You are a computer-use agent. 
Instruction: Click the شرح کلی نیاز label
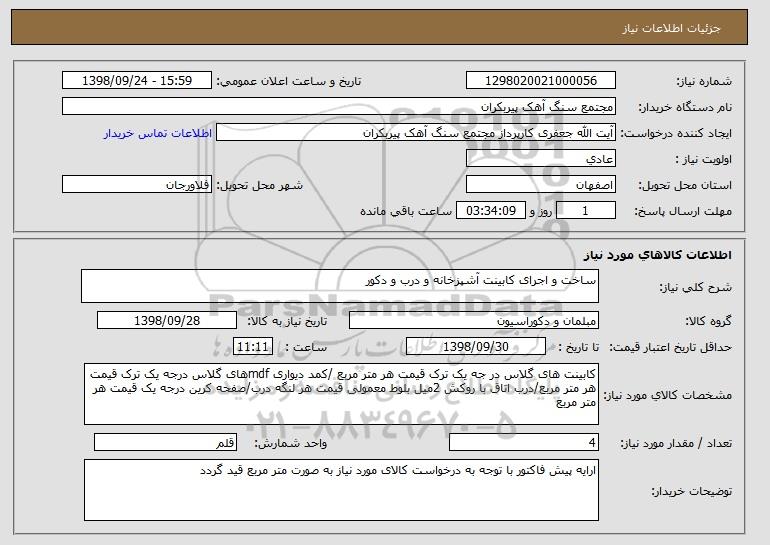pyautogui.click(x=695, y=287)
